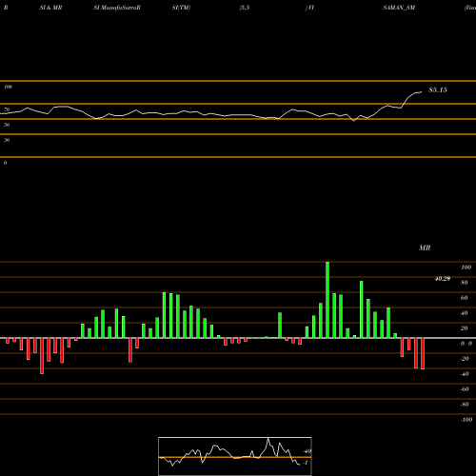Click the 40.29 value on MR chart
Viewport: 476px width, 476px height.
443,279
